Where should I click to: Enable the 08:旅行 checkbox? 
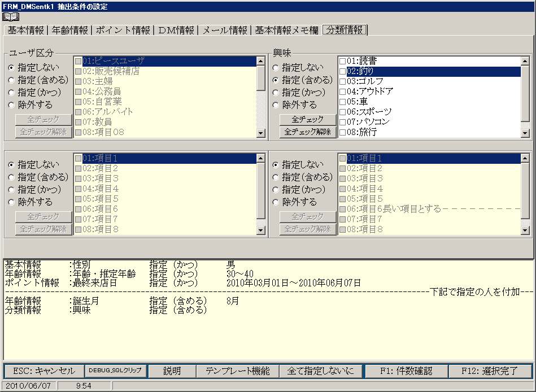coord(342,132)
